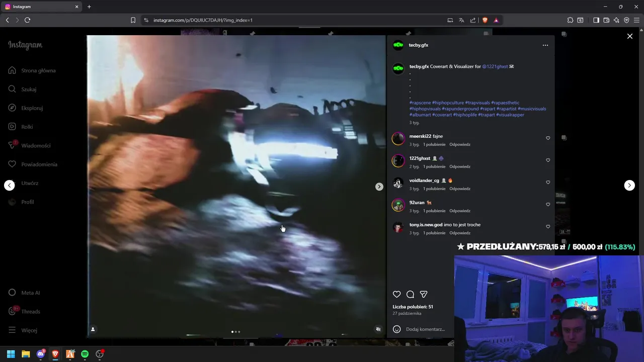Viewport: 644px width, 362px height.
Task: Open the Brave Wallet icon
Action: 606,20
